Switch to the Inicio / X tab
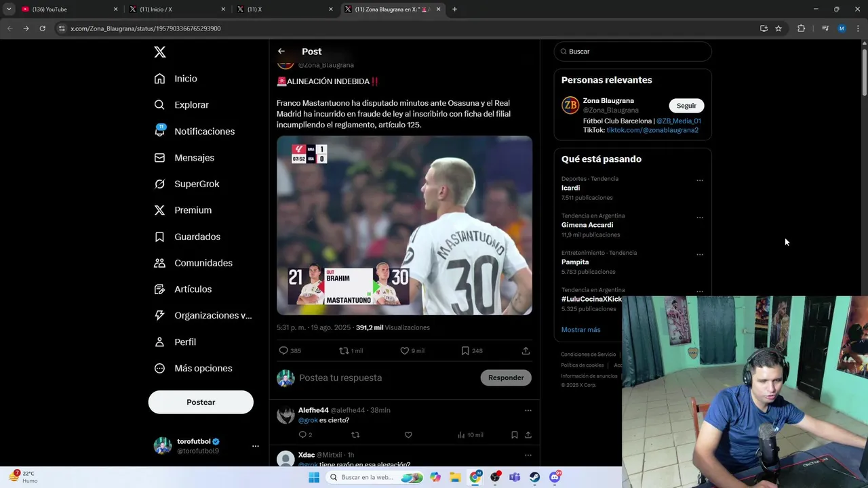Viewport: 868px width, 488px height. click(x=176, y=9)
